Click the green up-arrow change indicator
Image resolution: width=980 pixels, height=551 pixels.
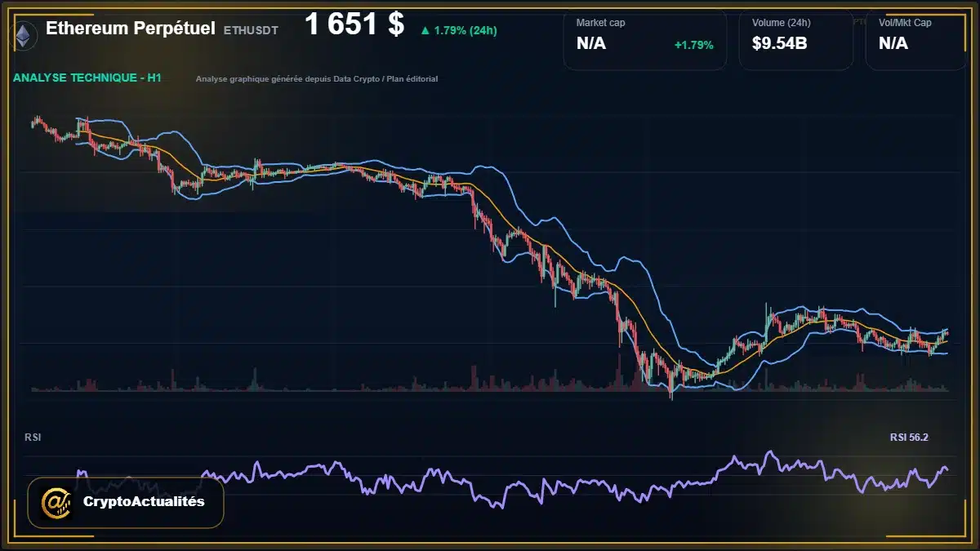[x=425, y=30]
